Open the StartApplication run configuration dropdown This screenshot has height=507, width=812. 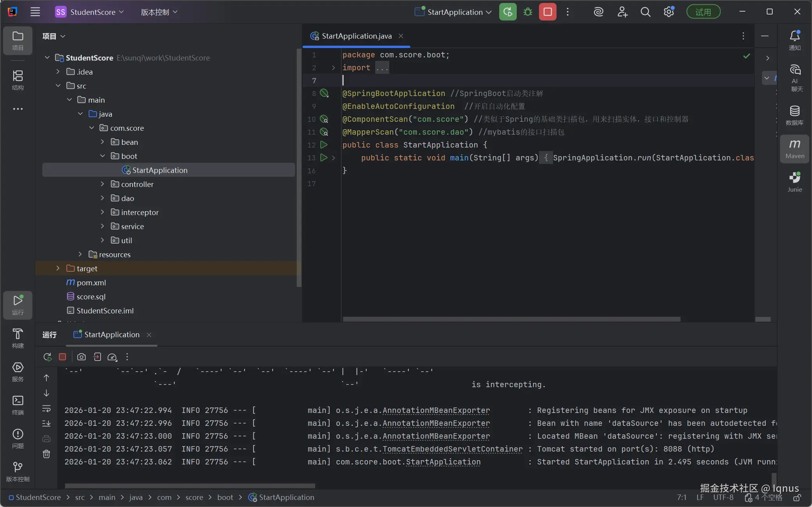coord(455,12)
